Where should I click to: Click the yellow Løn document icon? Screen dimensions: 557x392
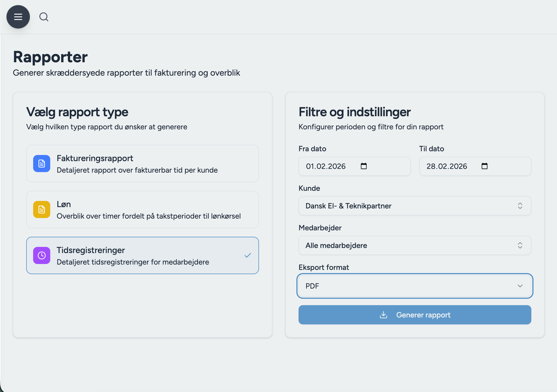42,209
